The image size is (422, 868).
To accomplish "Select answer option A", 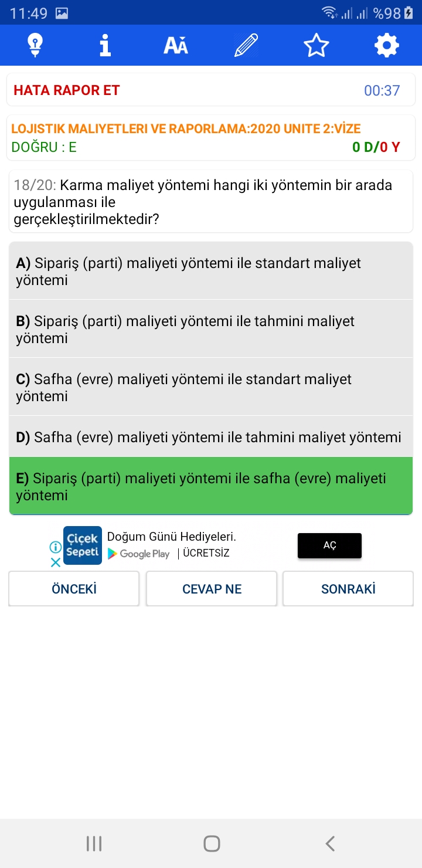I will [211, 271].
